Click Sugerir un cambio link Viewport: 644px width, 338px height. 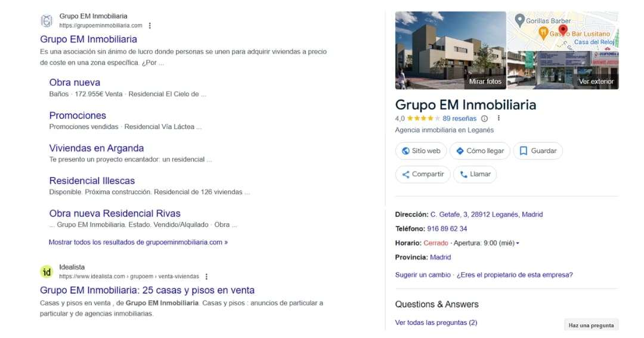pos(423,275)
